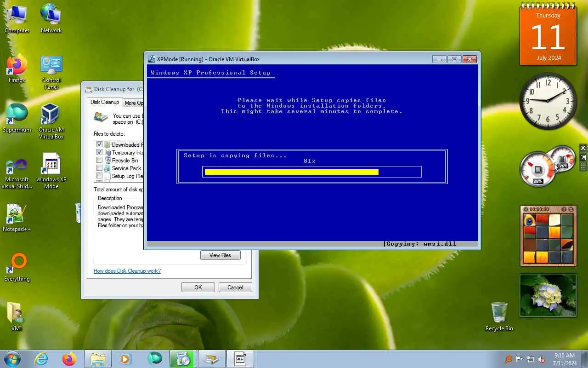Launch Internet Explorer from taskbar
The height and width of the screenshot is (368, 588).
tap(41, 359)
